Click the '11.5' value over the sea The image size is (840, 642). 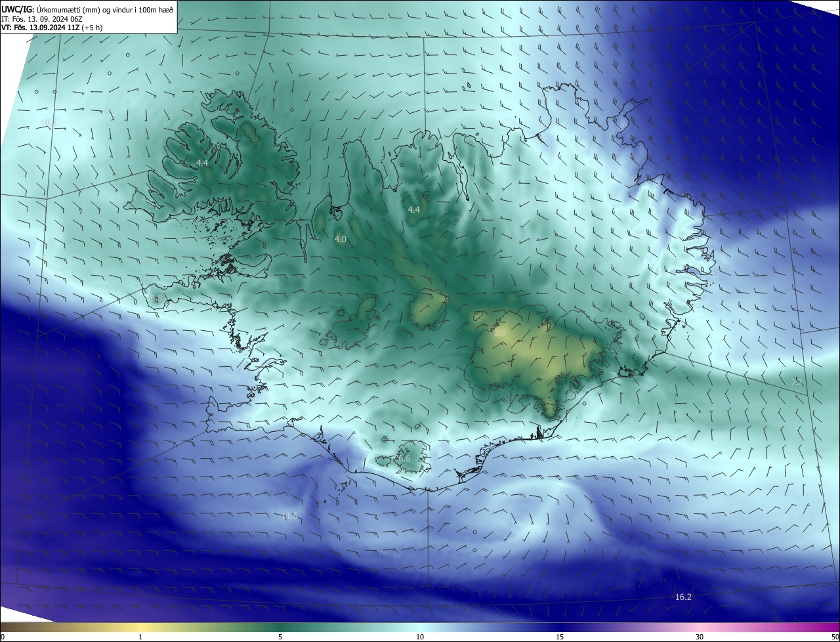coord(290,517)
